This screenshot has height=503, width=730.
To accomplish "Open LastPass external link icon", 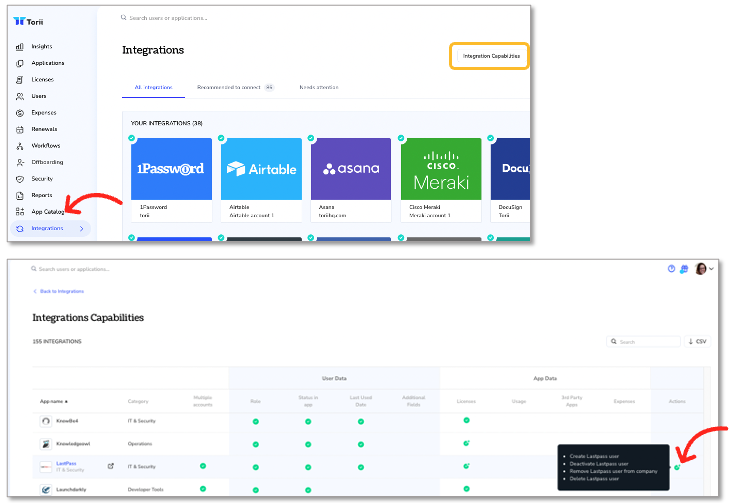I will [x=110, y=466].
